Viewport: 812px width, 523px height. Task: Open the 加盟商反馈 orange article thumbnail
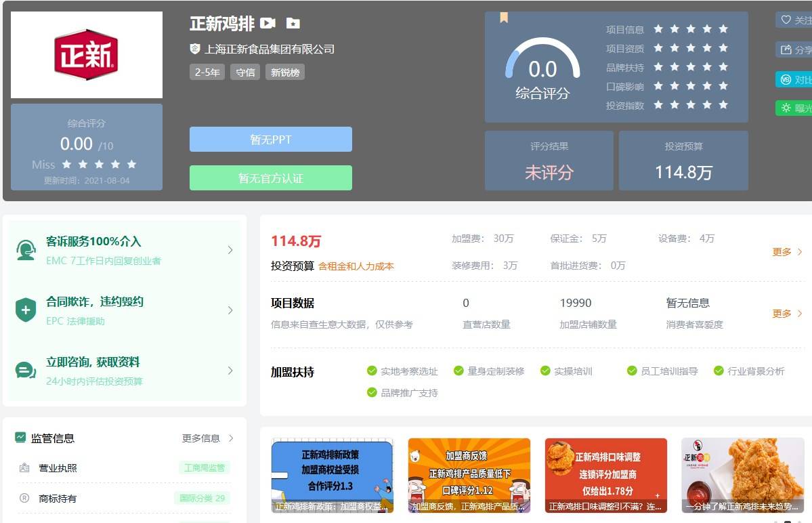pos(469,475)
